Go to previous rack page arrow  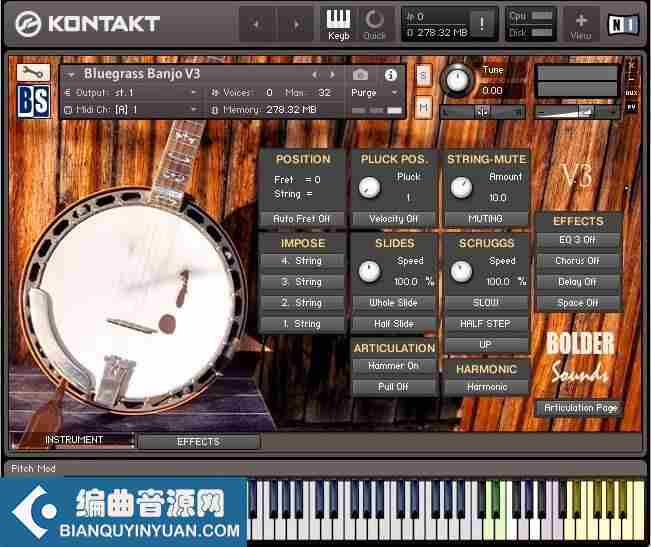[256, 24]
